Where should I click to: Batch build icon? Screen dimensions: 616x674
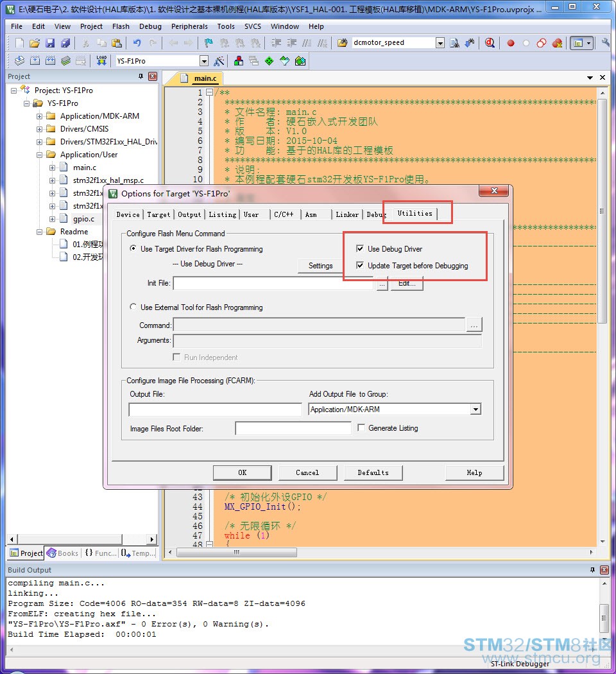[65, 61]
